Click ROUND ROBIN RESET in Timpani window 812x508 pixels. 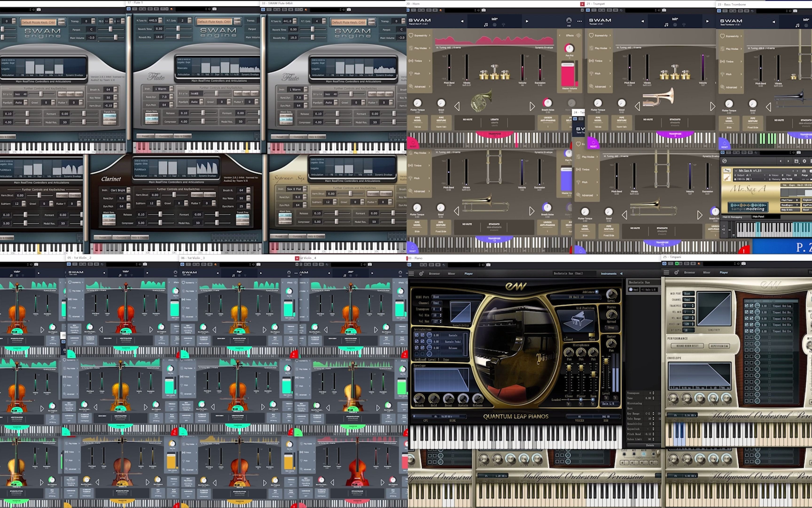point(687,346)
